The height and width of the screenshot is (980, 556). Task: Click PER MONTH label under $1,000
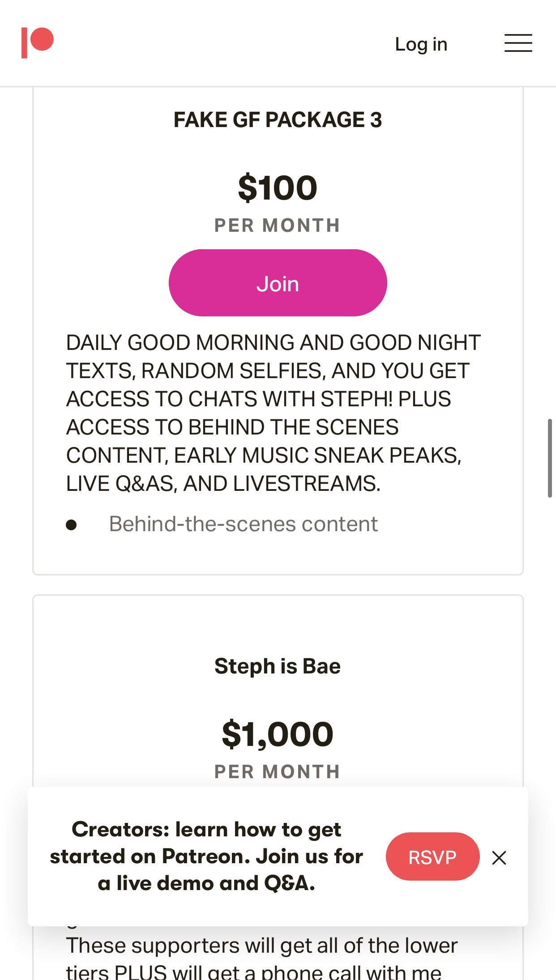coord(278,771)
